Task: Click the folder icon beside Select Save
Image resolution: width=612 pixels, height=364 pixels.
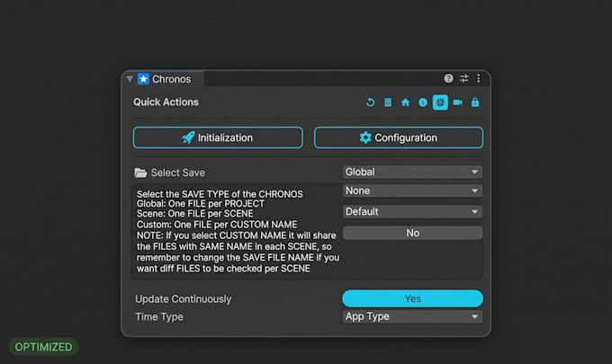Action: tap(140, 173)
